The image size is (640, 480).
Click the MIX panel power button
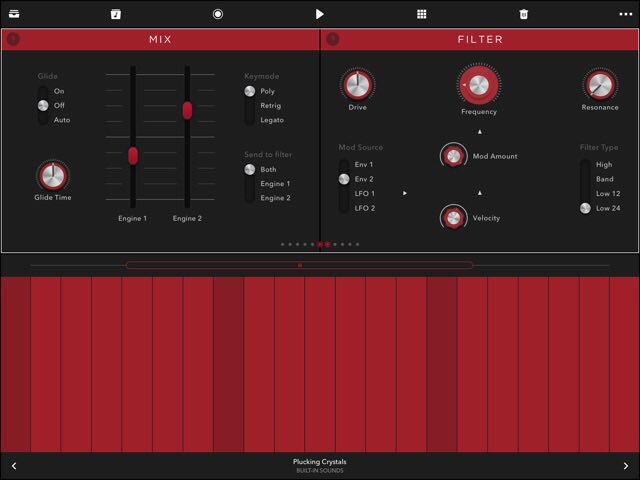(13, 39)
